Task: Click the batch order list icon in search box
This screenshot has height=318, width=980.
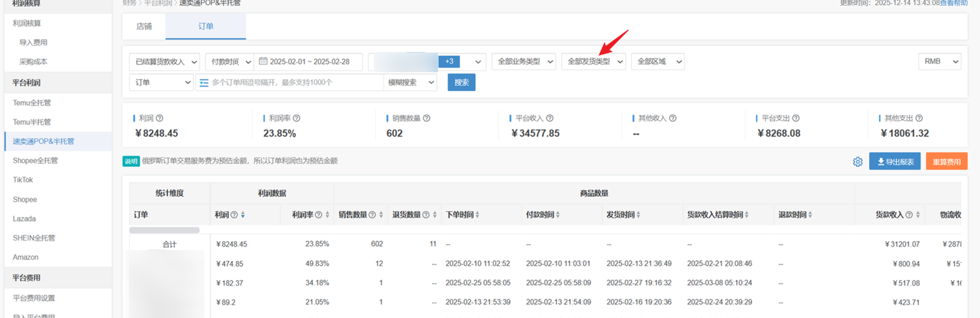Action: [204, 83]
